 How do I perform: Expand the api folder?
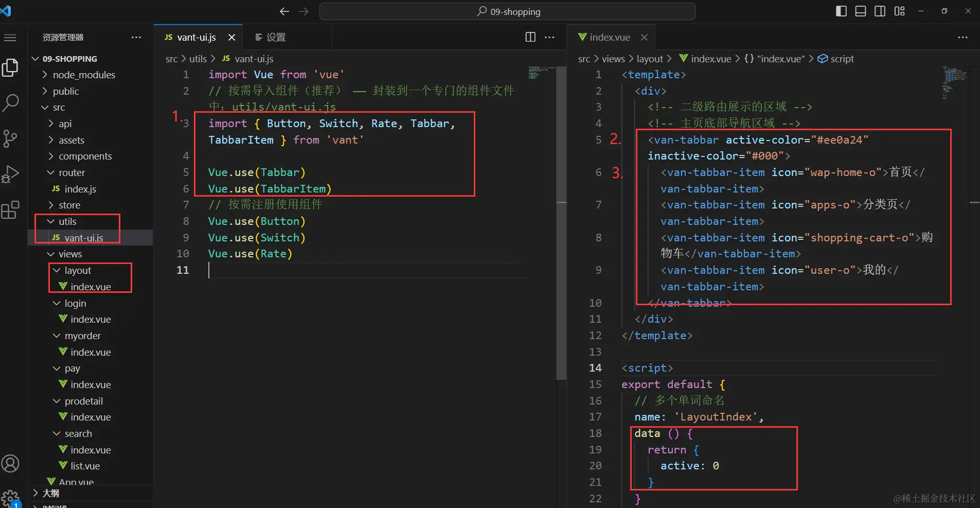coord(90,124)
